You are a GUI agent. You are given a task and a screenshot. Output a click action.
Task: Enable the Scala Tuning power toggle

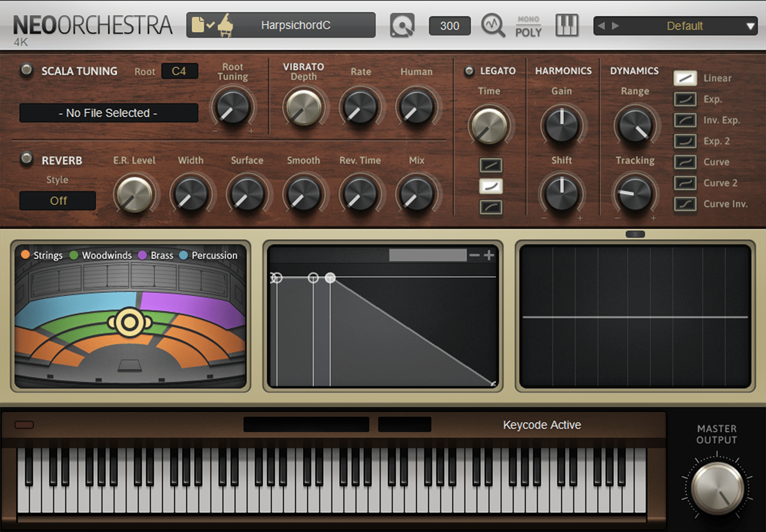click(x=27, y=70)
